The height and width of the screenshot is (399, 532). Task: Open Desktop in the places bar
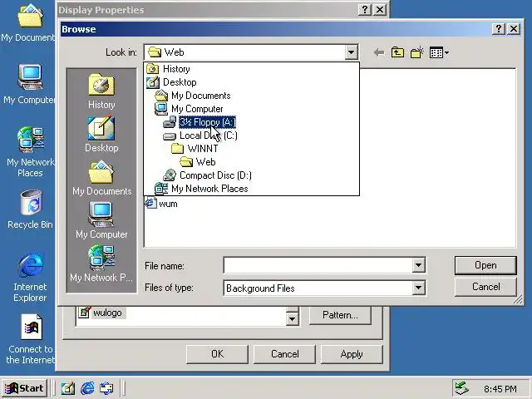point(101,135)
